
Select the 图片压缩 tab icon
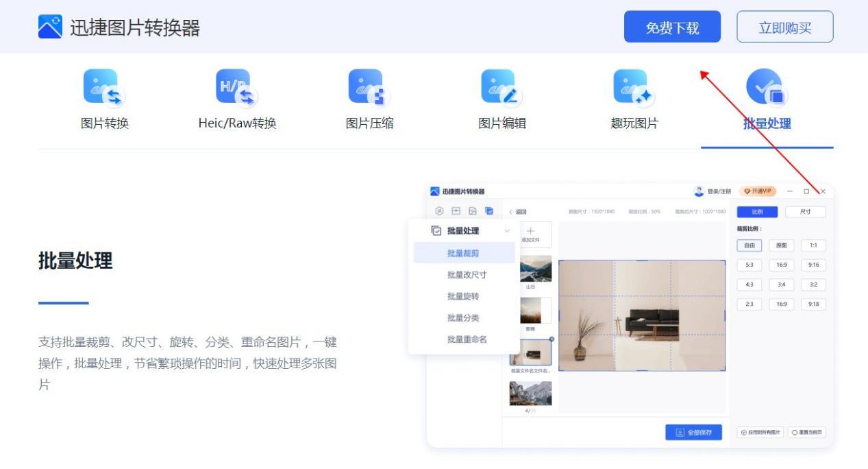click(369, 88)
